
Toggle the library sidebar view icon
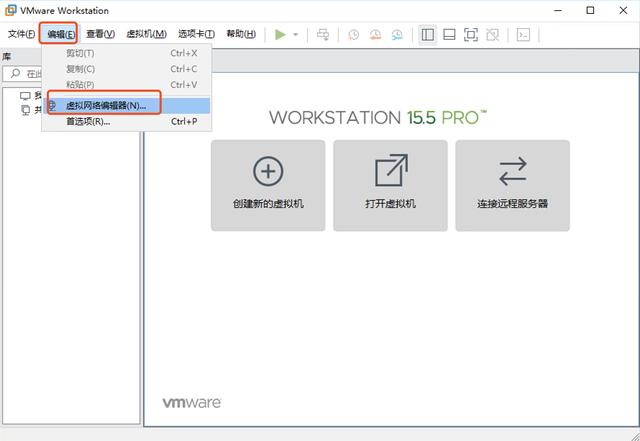(428, 35)
